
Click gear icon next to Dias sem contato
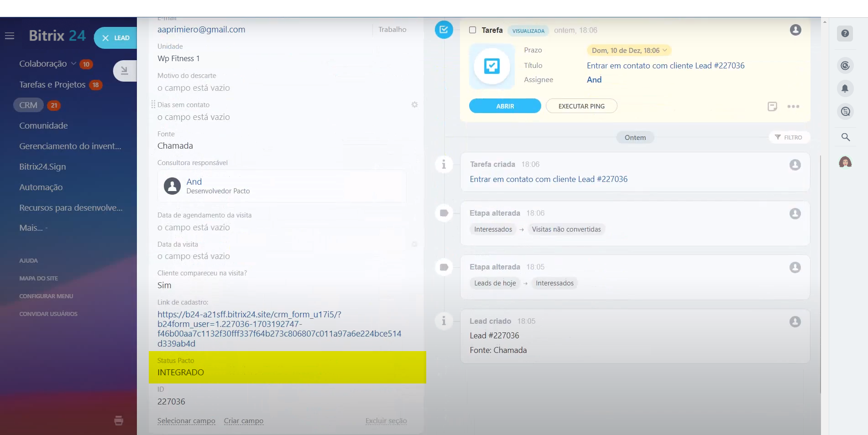pyautogui.click(x=414, y=105)
